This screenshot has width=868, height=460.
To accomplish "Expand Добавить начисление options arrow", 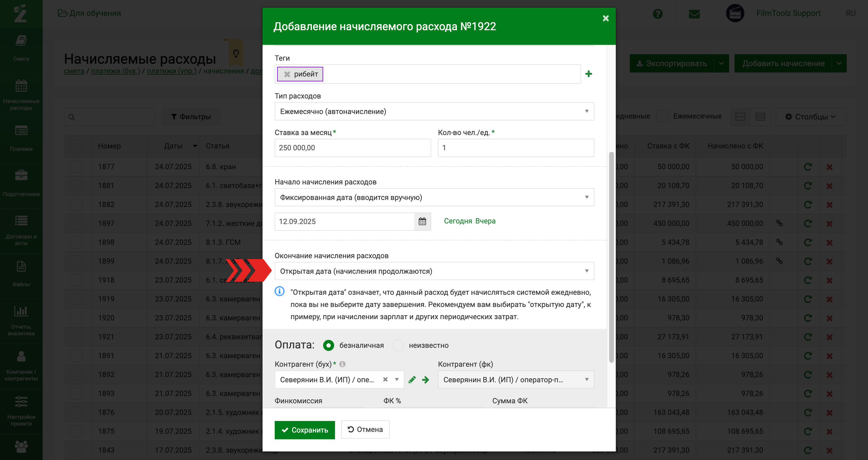I will point(839,63).
